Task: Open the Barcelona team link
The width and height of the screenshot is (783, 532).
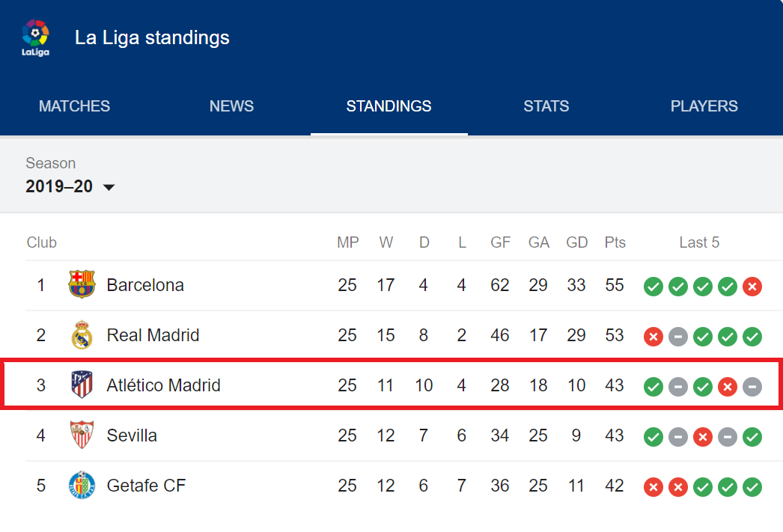Action: [x=145, y=285]
